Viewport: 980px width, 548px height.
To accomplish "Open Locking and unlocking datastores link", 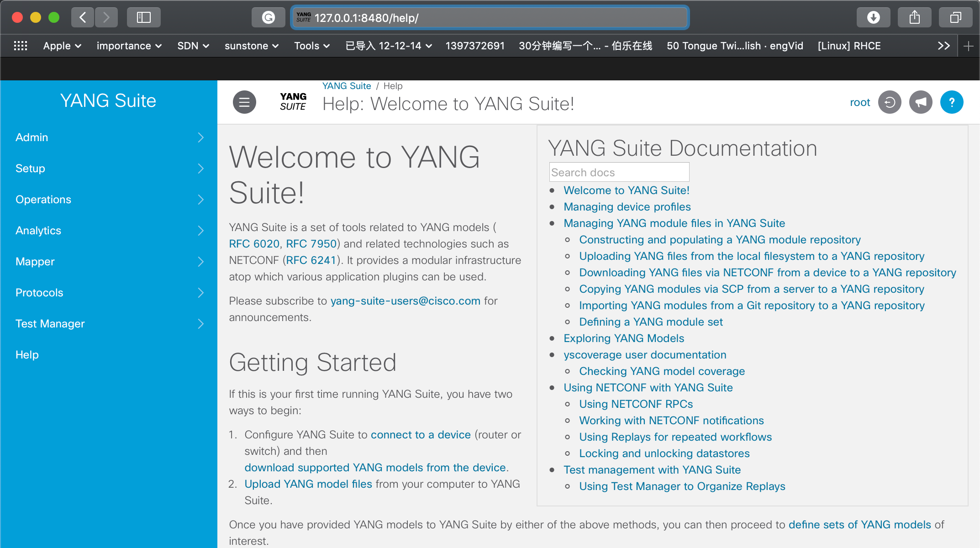I will pos(664,453).
